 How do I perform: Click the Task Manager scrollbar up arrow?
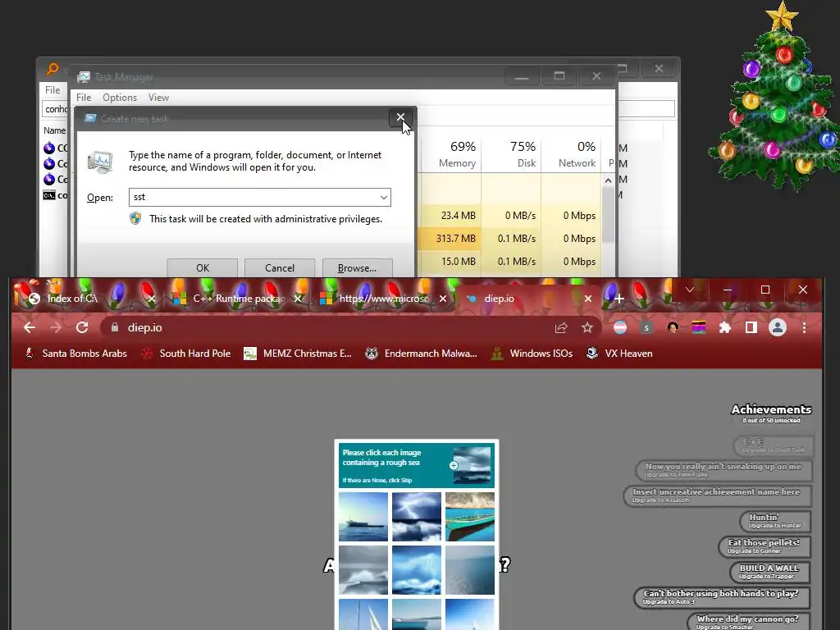(x=608, y=180)
